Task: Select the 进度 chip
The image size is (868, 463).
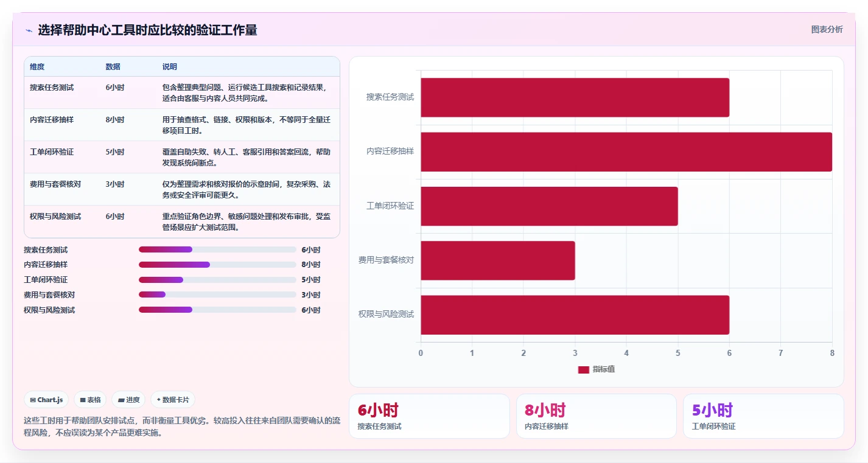Action: coord(128,400)
